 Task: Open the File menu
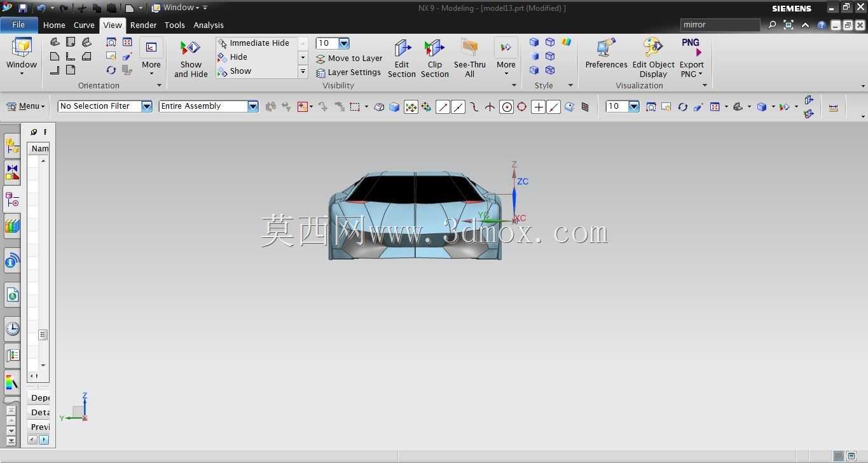pyautogui.click(x=18, y=25)
